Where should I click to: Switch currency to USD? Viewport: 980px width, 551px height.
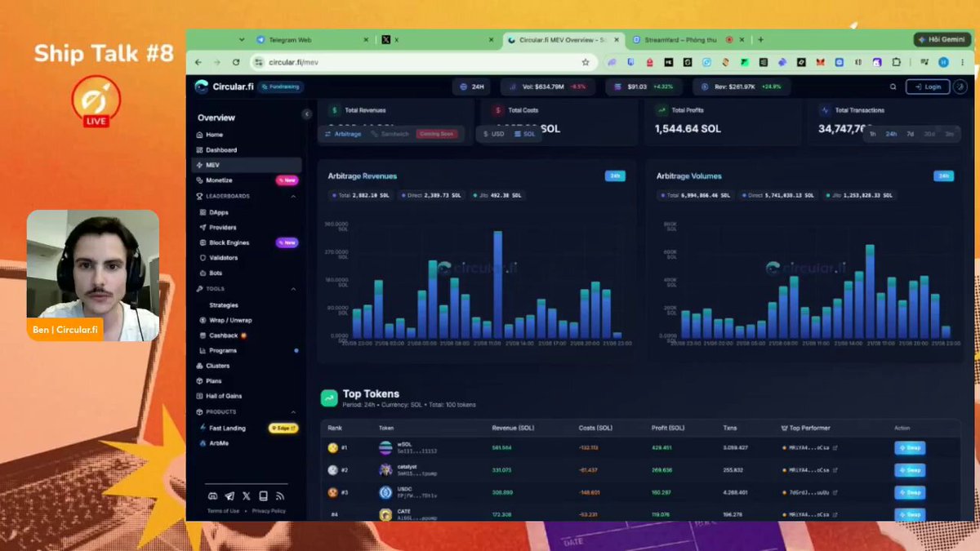493,134
